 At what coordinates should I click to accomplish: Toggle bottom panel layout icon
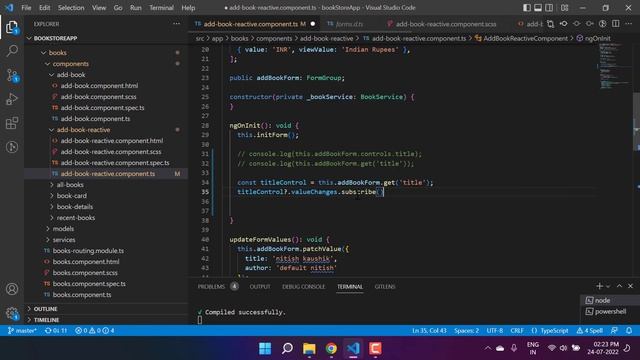(x=538, y=8)
